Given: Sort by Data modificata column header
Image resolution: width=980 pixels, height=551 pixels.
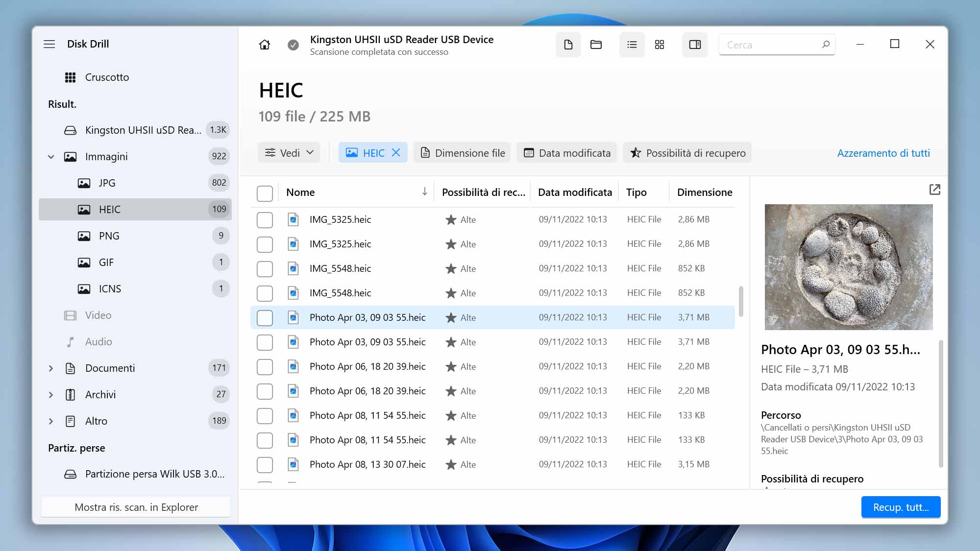Looking at the screenshot, I should point(575,192).
